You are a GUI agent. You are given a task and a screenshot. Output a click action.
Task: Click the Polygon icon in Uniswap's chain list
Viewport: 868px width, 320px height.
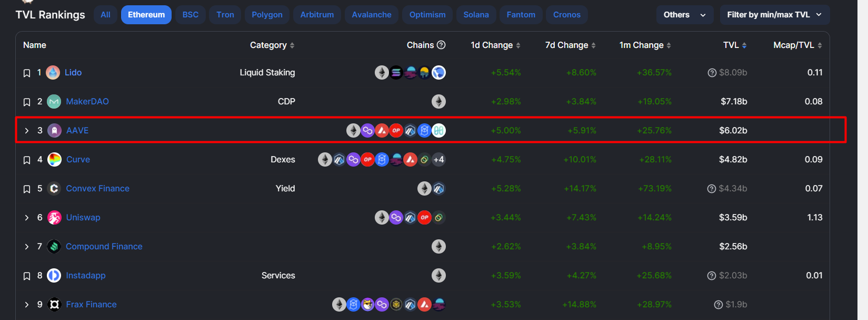[x=396, y=217]
